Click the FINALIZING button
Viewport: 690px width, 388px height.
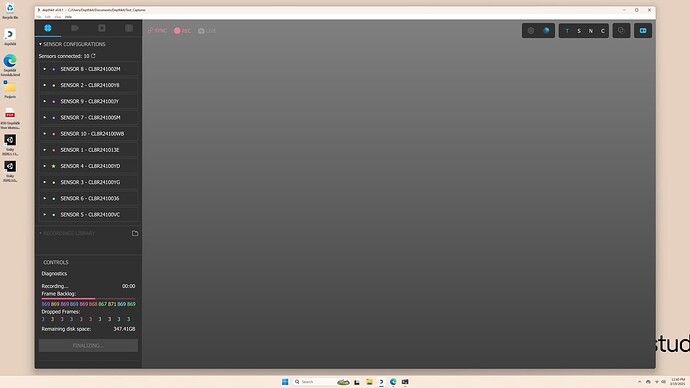(x=88, y=345)
